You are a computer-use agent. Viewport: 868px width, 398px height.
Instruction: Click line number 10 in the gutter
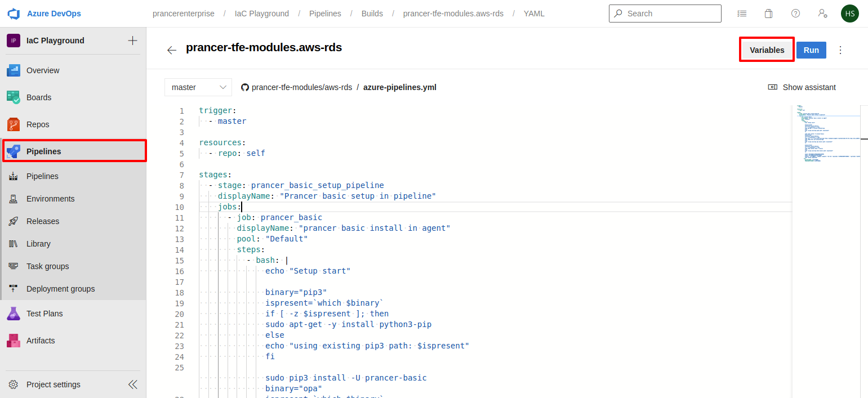(180, 207)
